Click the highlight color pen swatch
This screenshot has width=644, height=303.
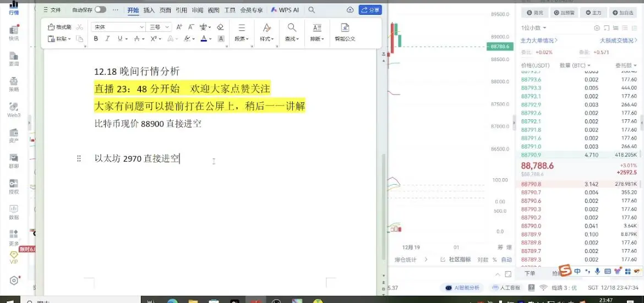[187, 38]
